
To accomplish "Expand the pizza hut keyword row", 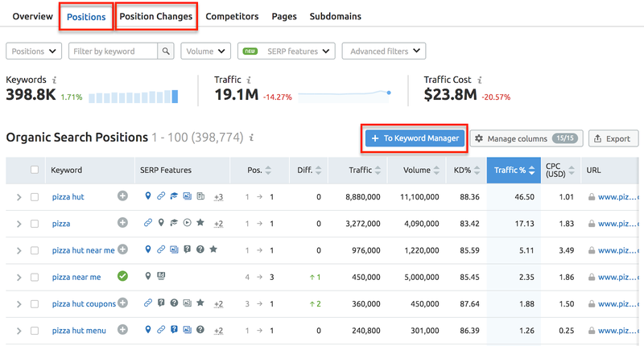I will click(19, 197).
